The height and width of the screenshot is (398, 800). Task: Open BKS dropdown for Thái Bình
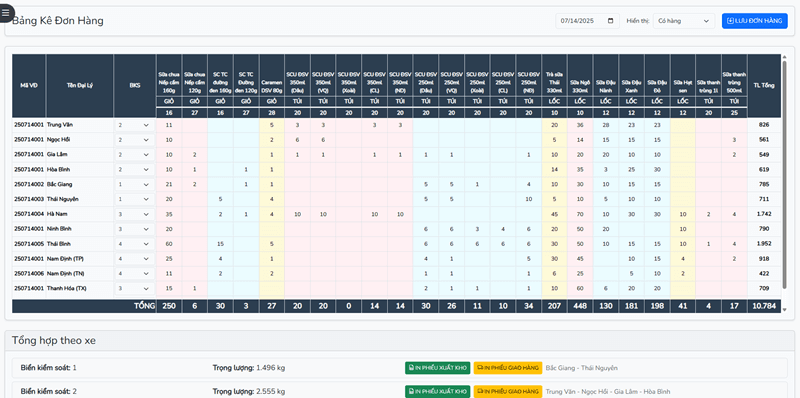pos(134,244)
